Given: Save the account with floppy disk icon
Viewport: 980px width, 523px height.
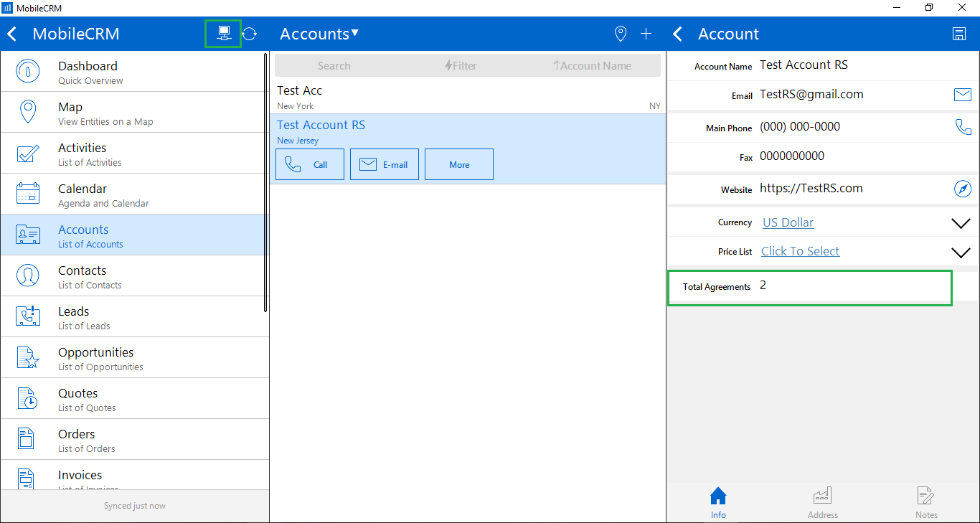Looking at the screenshot, I should point(958,34).
